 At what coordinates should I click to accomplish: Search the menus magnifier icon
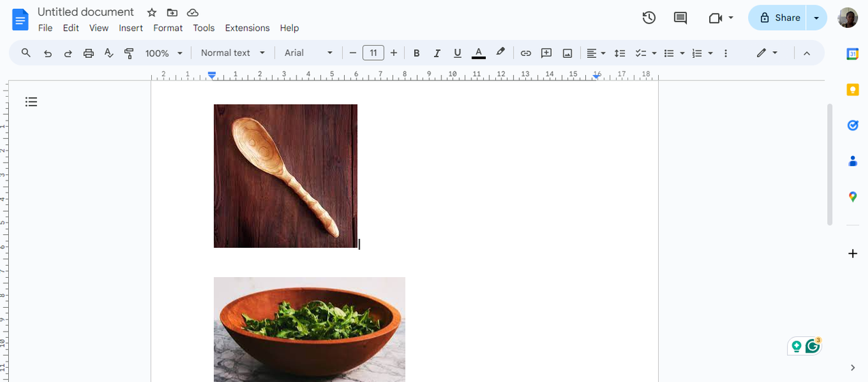pos(26,52)
